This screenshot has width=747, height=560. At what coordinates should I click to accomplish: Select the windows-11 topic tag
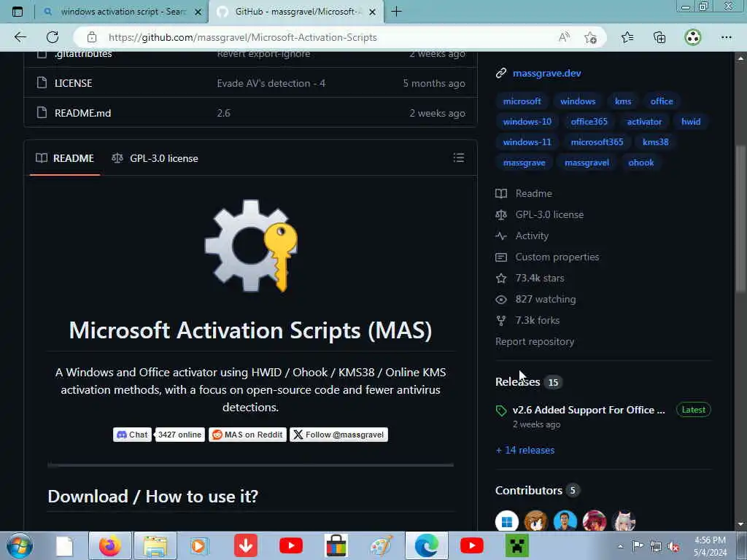(527, 142)
